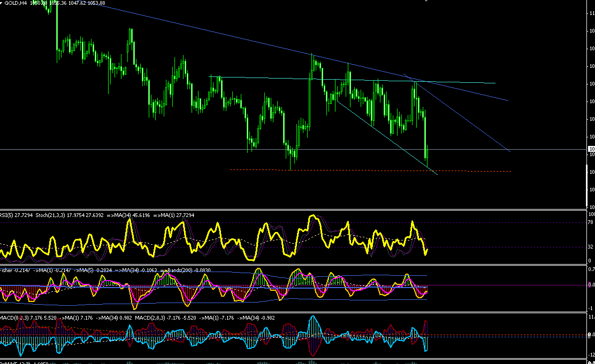The width and height of the screenshot is (595, 364).
Task: Click the MACD(2,8,3) indicator label
Action: coord(150,317)
